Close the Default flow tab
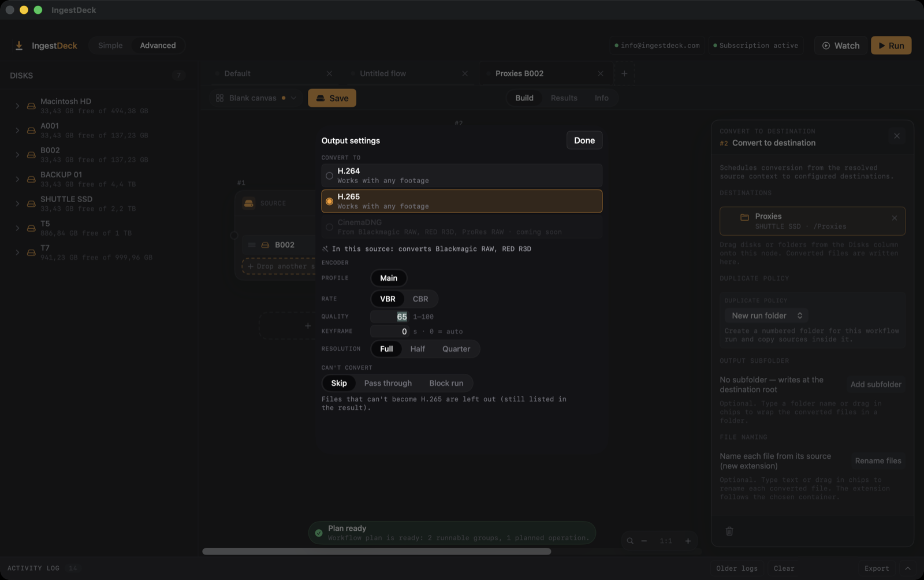Screen dimensions: 924x580 point(329,73)
